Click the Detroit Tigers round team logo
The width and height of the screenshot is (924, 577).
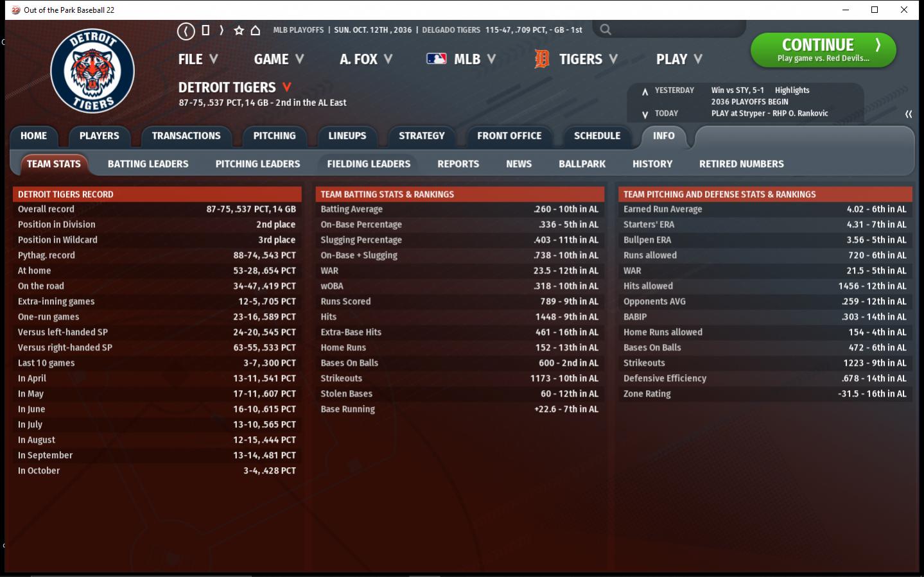coord(92,71)
